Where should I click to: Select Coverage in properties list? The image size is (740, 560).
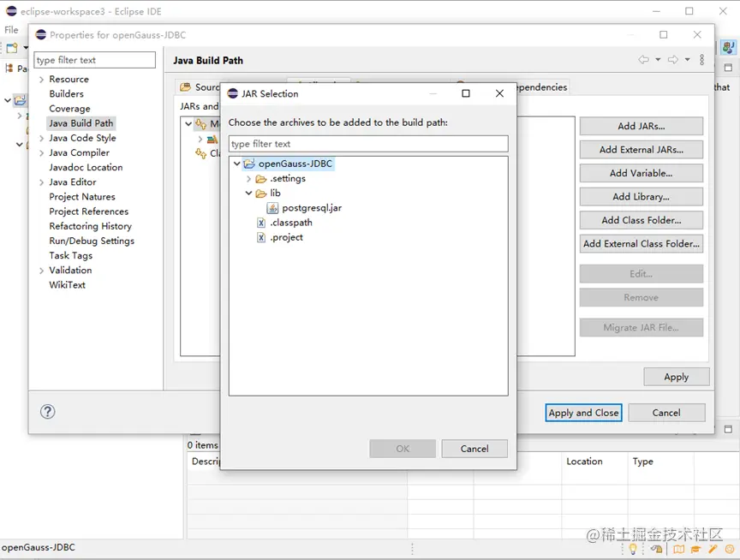tap(69, 109)
